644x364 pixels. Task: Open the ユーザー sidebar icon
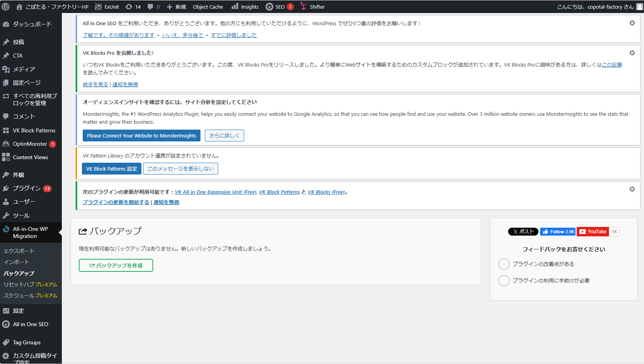[x=6, y=202]
